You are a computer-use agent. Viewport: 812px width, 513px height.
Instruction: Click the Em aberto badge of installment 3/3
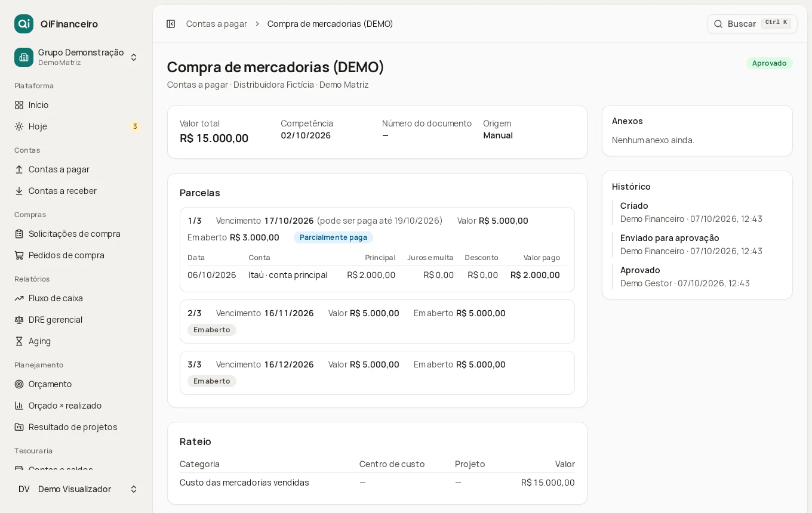(x=212, y=381)
